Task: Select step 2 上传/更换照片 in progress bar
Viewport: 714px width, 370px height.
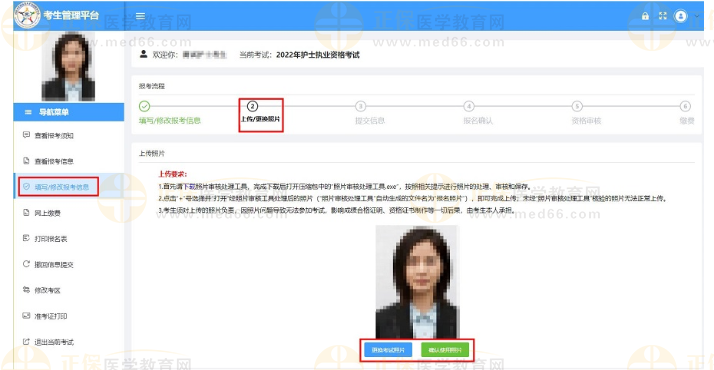Action: click(x=261, y=115)
